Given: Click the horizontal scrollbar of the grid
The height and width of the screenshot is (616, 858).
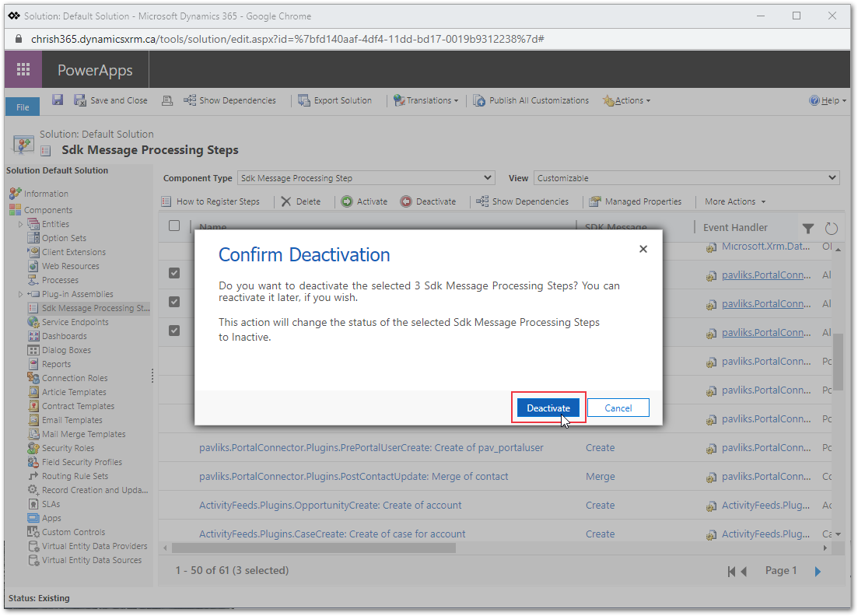Looking at the screenshot, I should (313, 548).
